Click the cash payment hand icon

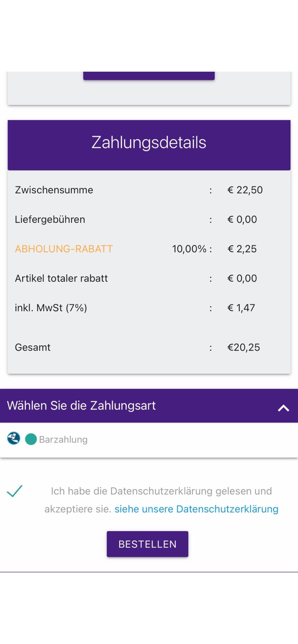[14, 438]
